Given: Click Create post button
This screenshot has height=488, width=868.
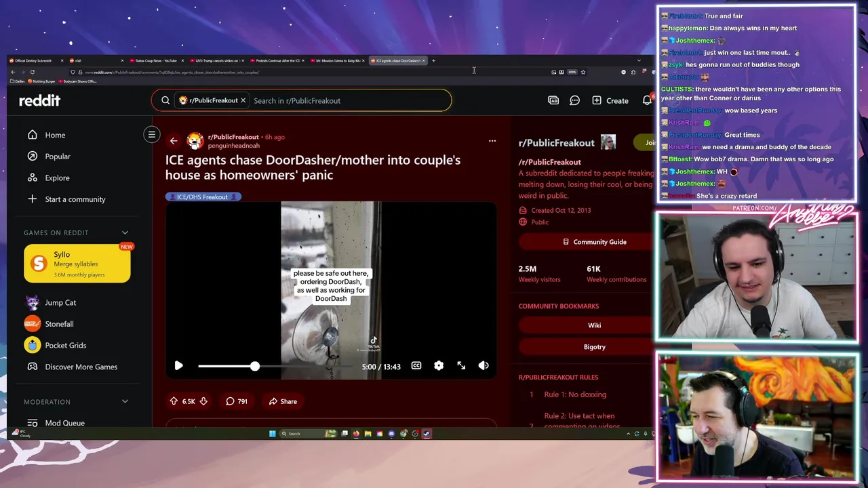Looking at the screenshot, I should (x=610, y=100).
